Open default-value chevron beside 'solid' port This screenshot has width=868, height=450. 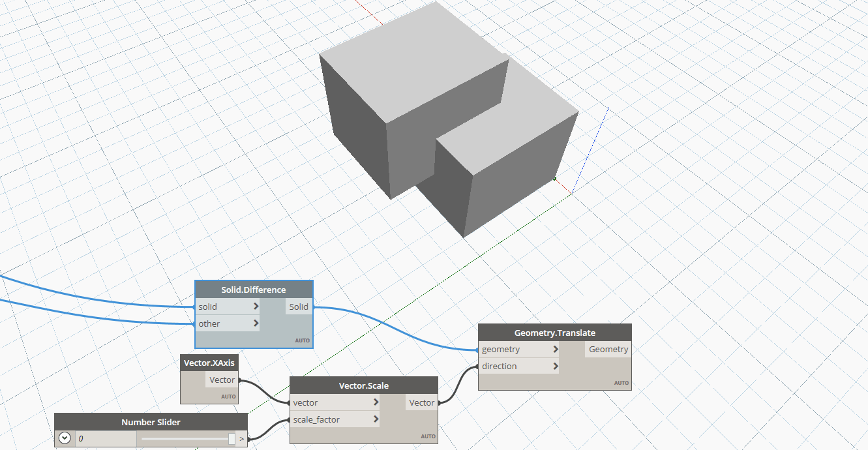click(256, 307)
